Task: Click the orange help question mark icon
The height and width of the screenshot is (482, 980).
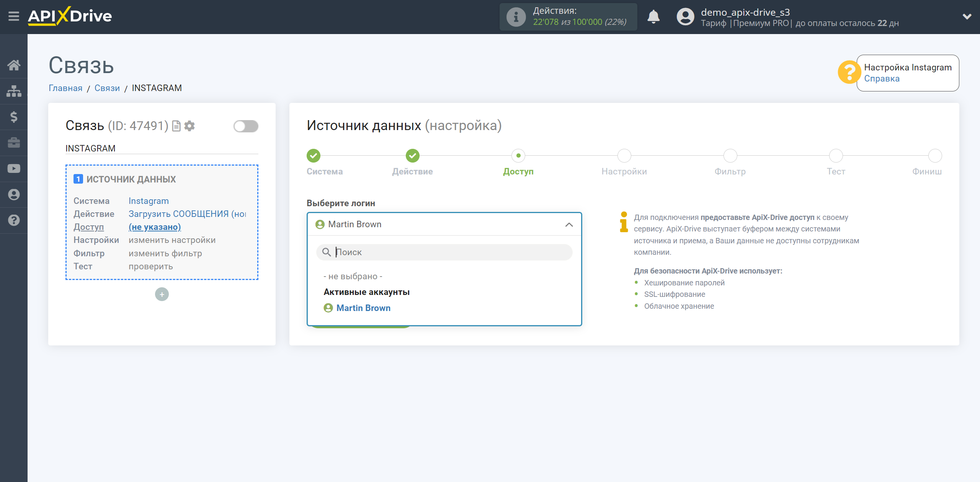Action: pyautogui.click(x=849, y=72)
